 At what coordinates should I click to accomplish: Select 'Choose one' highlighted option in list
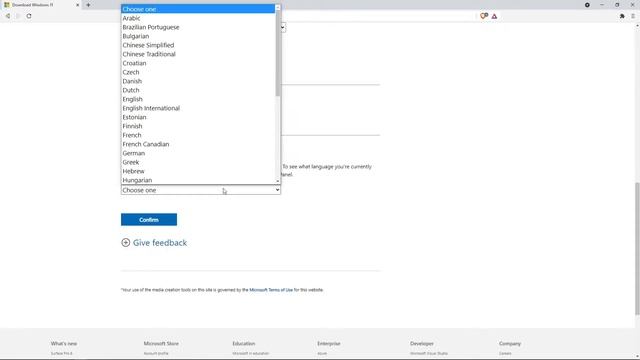pos(198,9)
